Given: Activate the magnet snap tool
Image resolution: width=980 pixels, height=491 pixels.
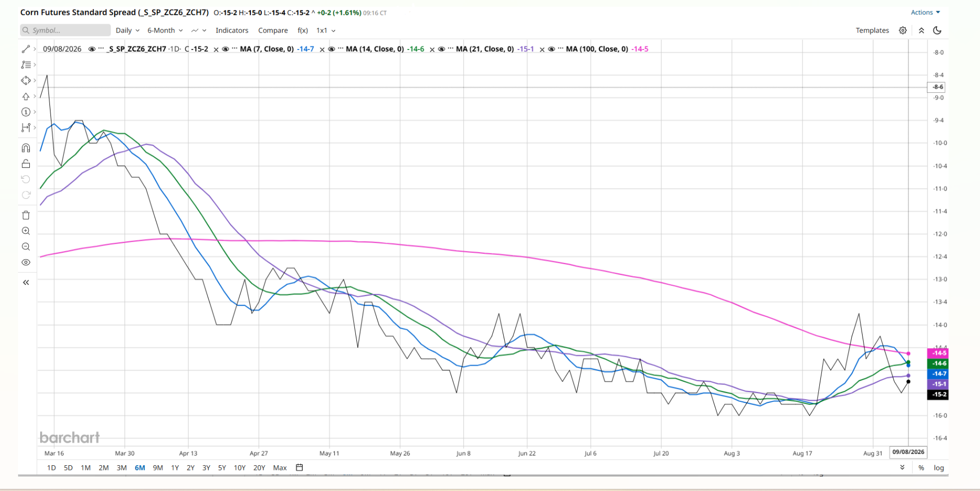Looking at the screenshot, I should 26,148.
